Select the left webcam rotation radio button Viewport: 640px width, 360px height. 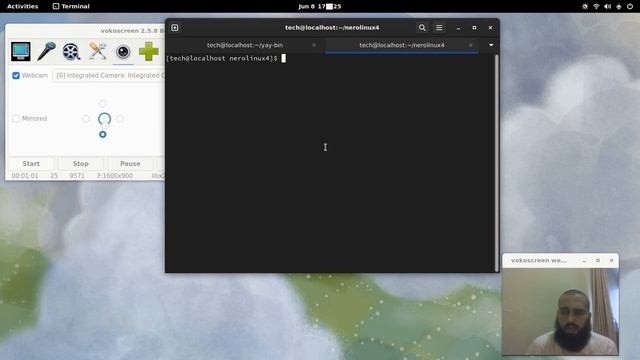[x=86, y=119]
